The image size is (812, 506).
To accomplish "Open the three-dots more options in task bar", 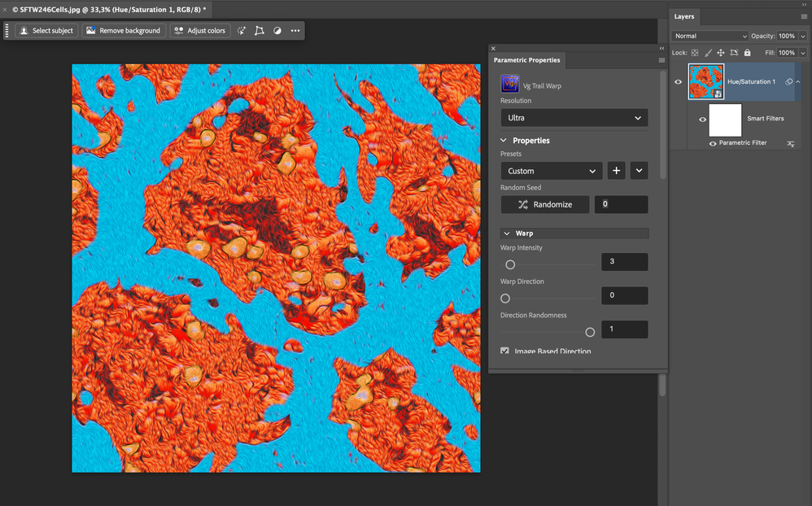I will [295, 31].
